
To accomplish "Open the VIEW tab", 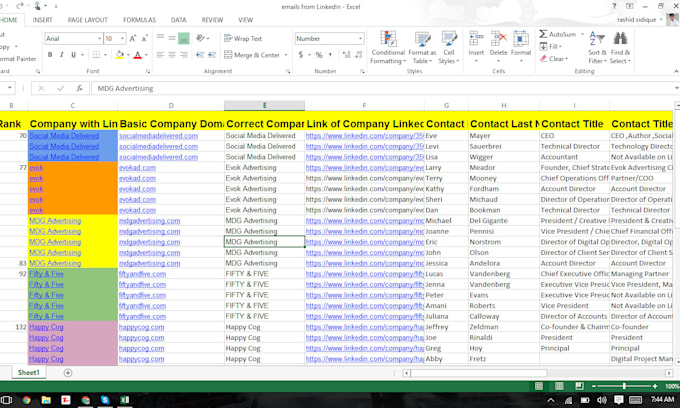I will pyautogui.click(x=245, y=20).
